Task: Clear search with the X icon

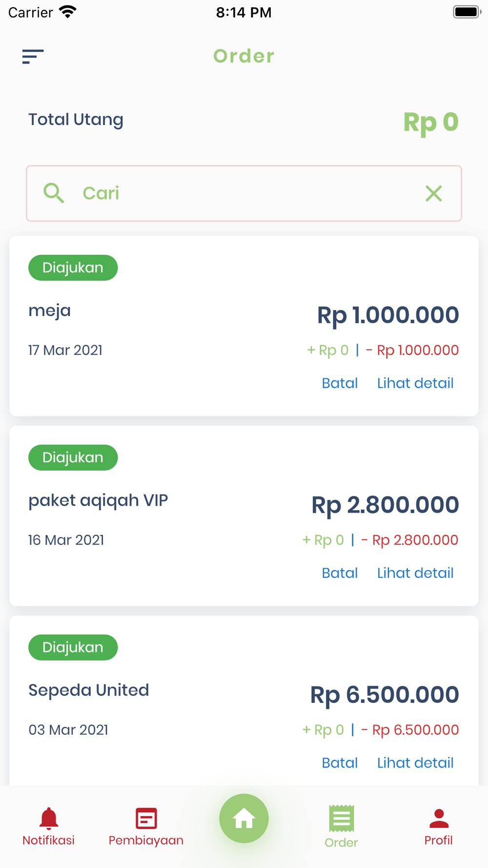Action: point(433,193)
